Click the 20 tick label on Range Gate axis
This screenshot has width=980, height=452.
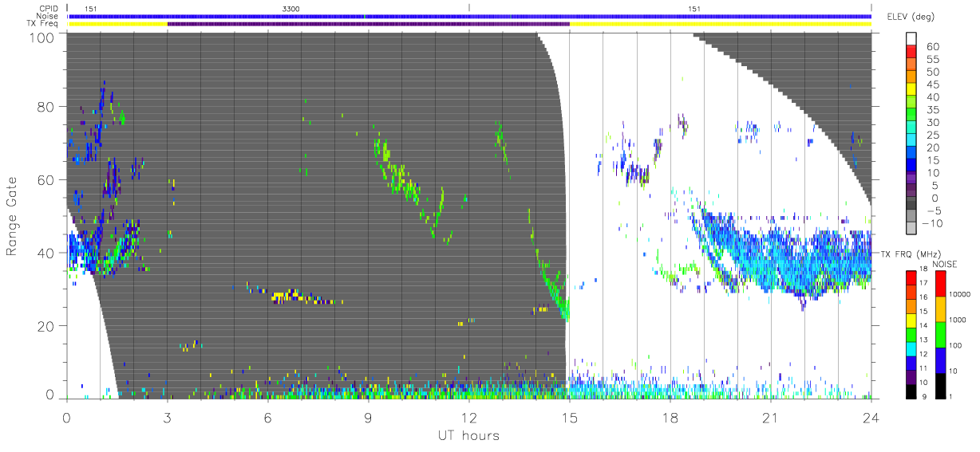46,327
